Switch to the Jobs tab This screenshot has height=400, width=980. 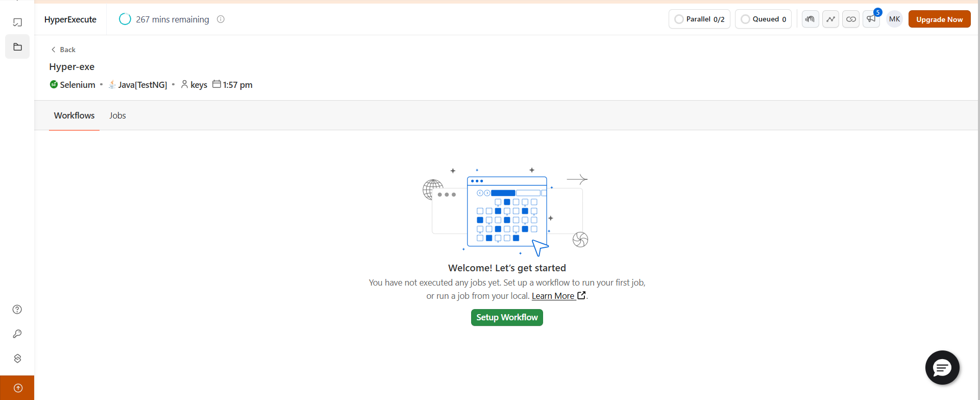(117, 115)
